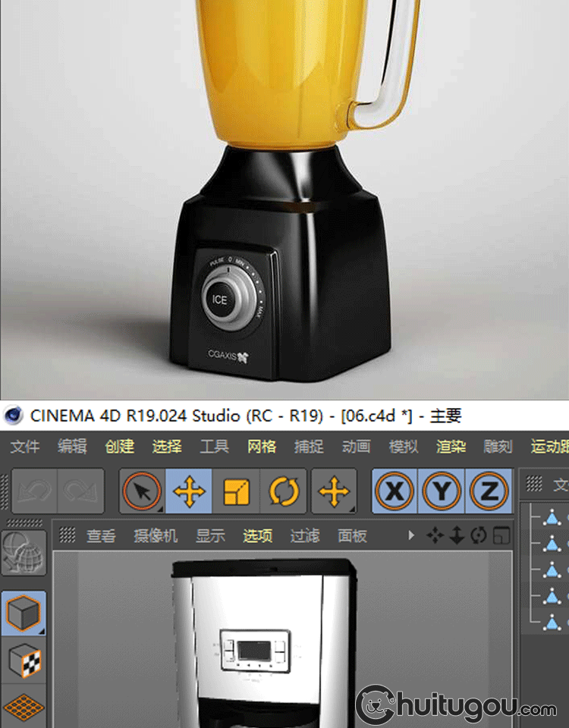Click the Undo arrow icon
The width and height of the screenshot is (569, 728).
[x=33, y=492]
